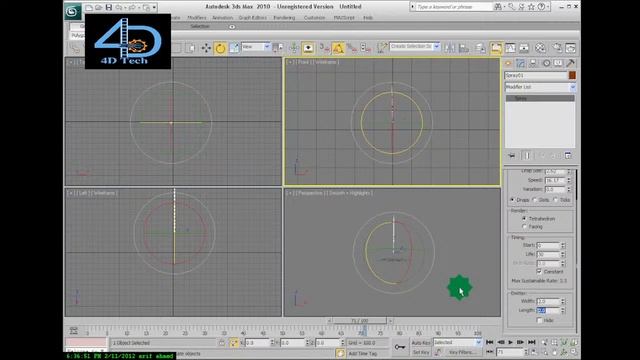The image size is (640, 360).
Task: Open the Material Editor from toolbar
Action: (540, 48)
